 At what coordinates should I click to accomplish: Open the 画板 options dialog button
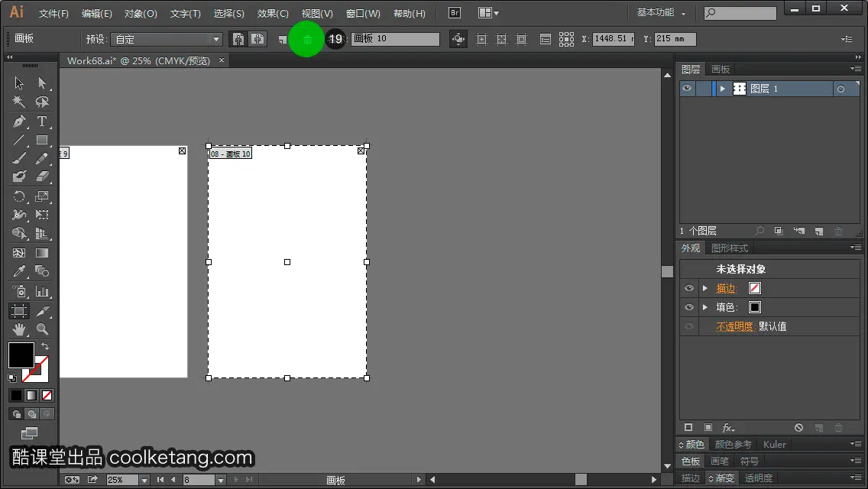(x=546, y=39)
